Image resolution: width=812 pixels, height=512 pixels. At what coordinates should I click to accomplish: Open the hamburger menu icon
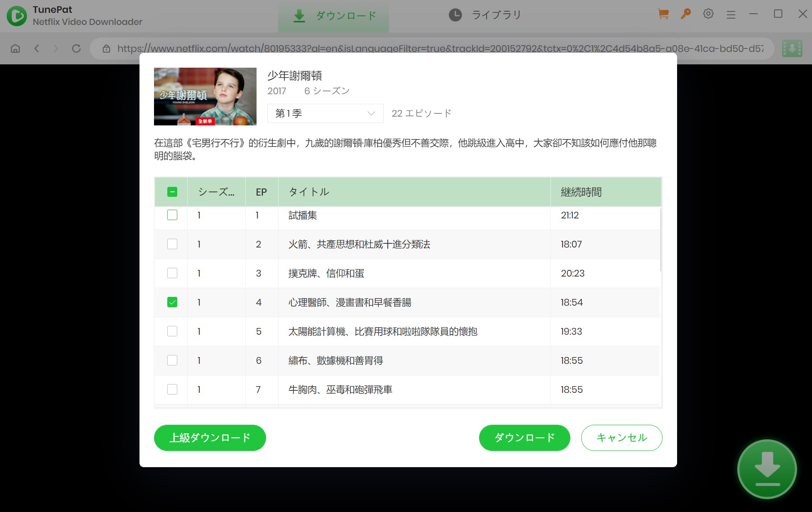pos(731,15)
